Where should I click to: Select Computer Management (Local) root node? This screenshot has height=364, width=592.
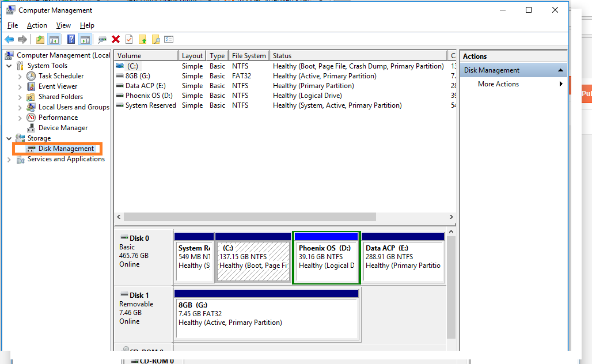point(63,55)
